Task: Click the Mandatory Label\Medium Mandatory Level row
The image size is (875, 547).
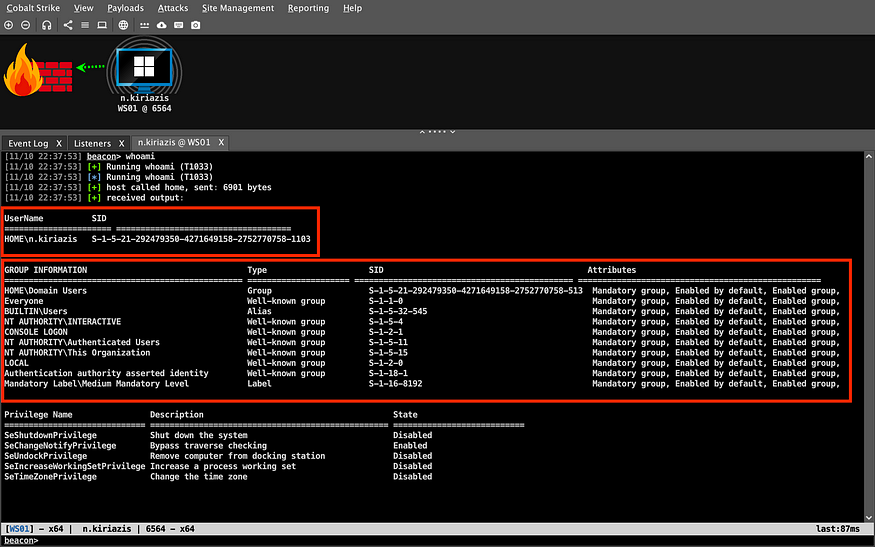Action: pos(422,383)
